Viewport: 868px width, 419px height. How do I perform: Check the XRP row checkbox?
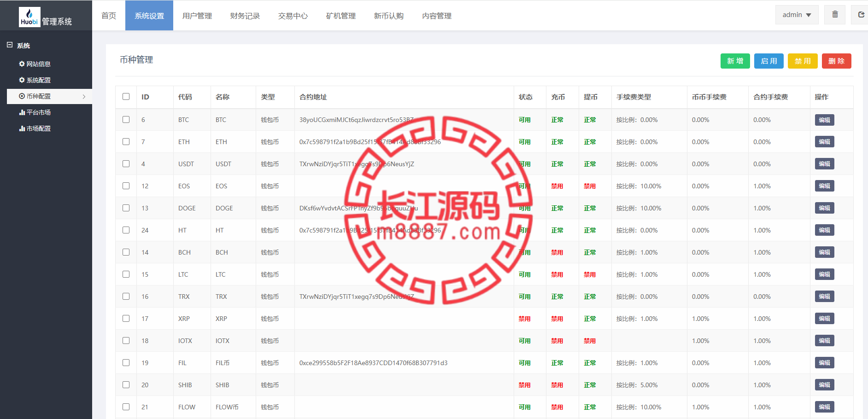tap(126, 319)
